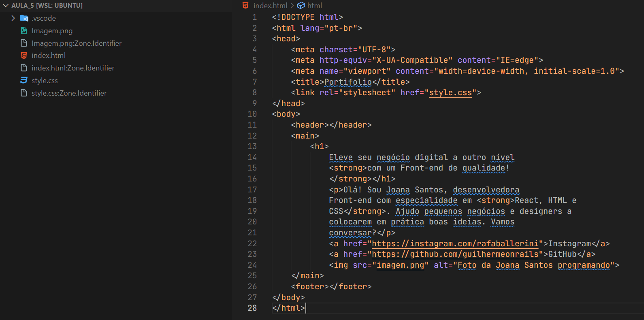Click the Instagram anchor text on line 22

(x=569, y=243)
